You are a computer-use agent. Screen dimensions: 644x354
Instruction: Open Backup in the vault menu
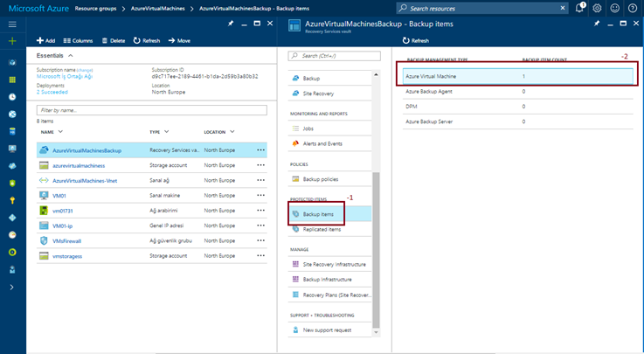click(329, 78)
